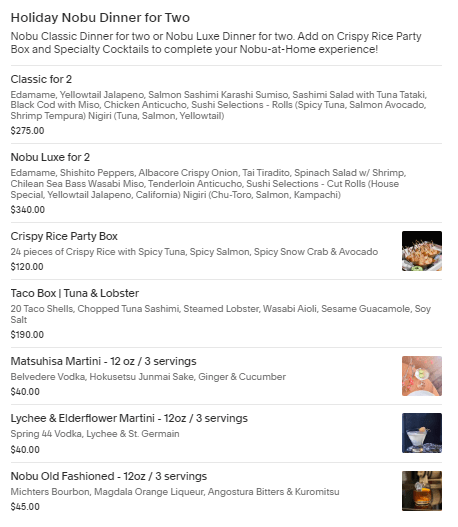Click the $340.00 Nobu Luxe price

(x=28, y=210)
